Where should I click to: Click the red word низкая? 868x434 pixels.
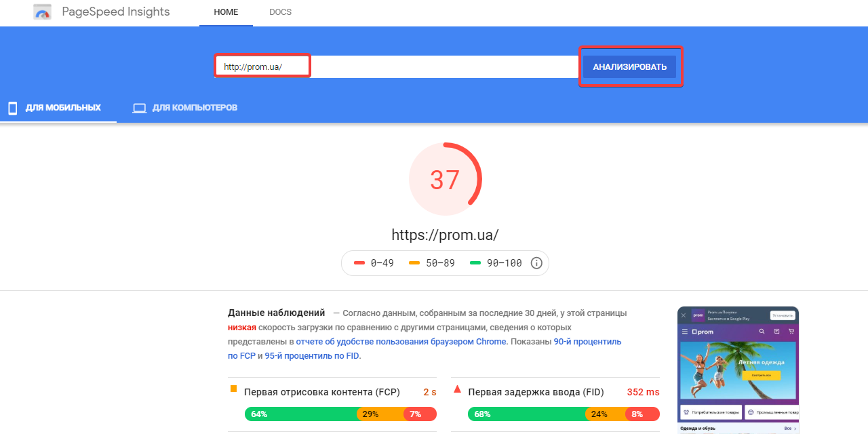(242, 328)
